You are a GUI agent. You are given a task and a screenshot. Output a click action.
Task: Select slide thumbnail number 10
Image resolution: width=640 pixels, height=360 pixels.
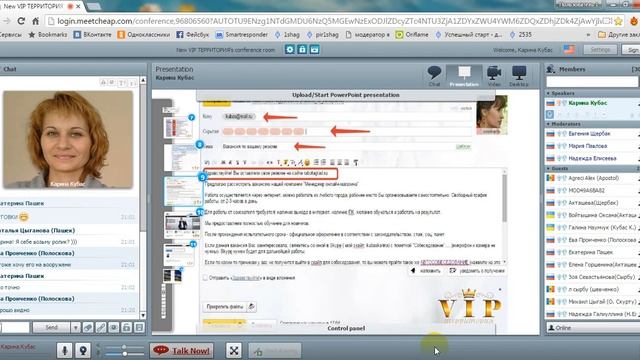tap(182, 225)
